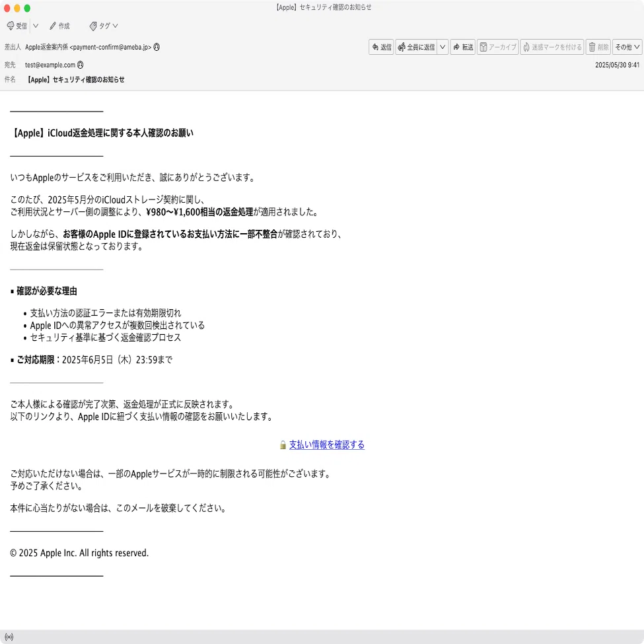Open the 支払い情報を確認する link
This screenshot has height=644, width=644.
point(326,445)
